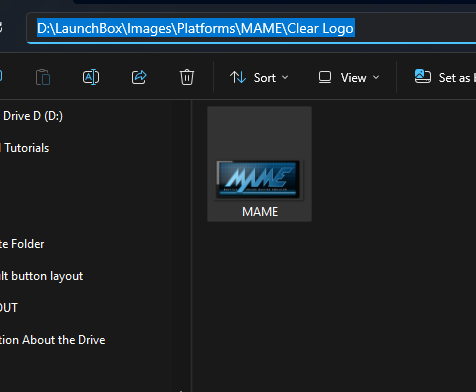476x392 pixels.
Task: Click the Delete trash can icon
Action: click(187, 77)
